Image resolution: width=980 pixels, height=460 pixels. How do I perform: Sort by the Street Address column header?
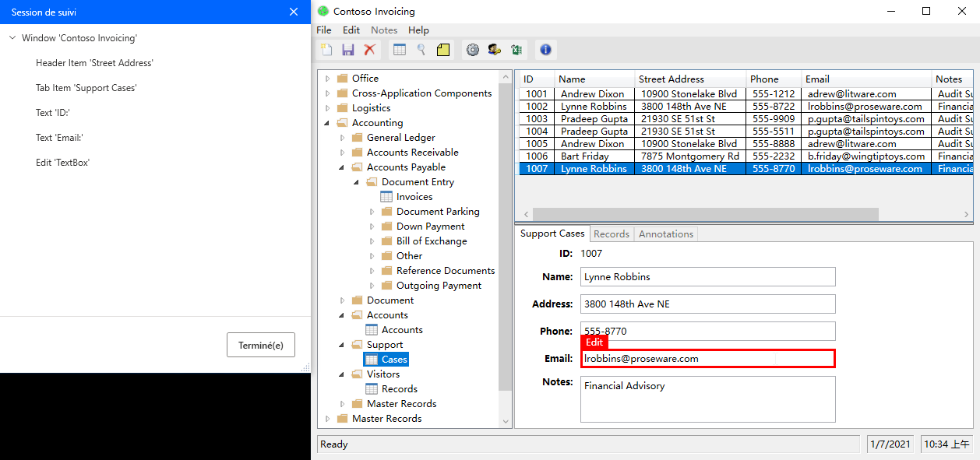[x=689, y=79]
